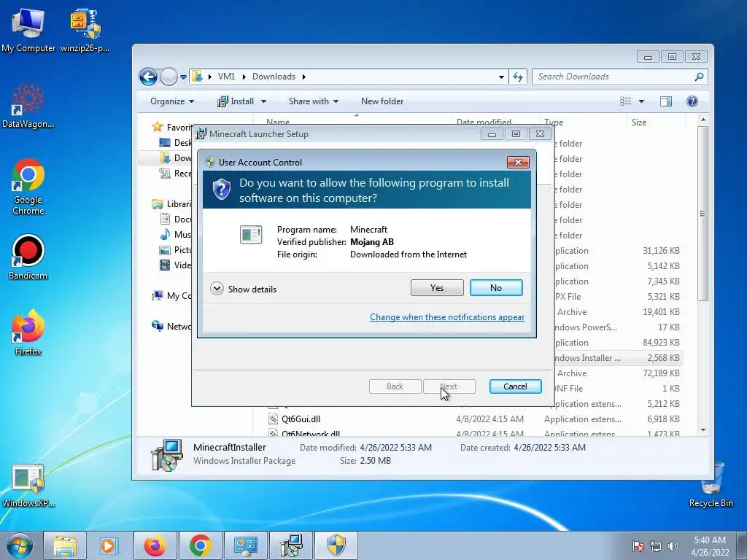Select Downloads in the address breadcrumb
The height and width of the screenshot is (560, 747).
pos(274,77)
